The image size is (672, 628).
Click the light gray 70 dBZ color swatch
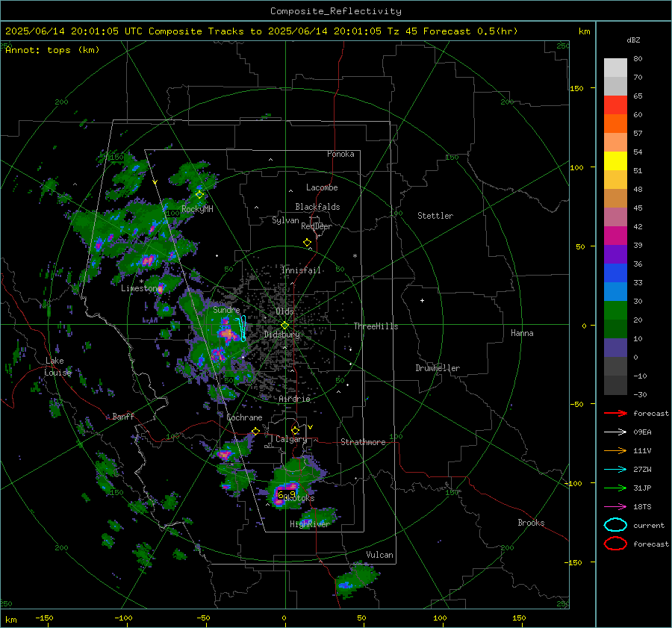(x=615, y=68)
